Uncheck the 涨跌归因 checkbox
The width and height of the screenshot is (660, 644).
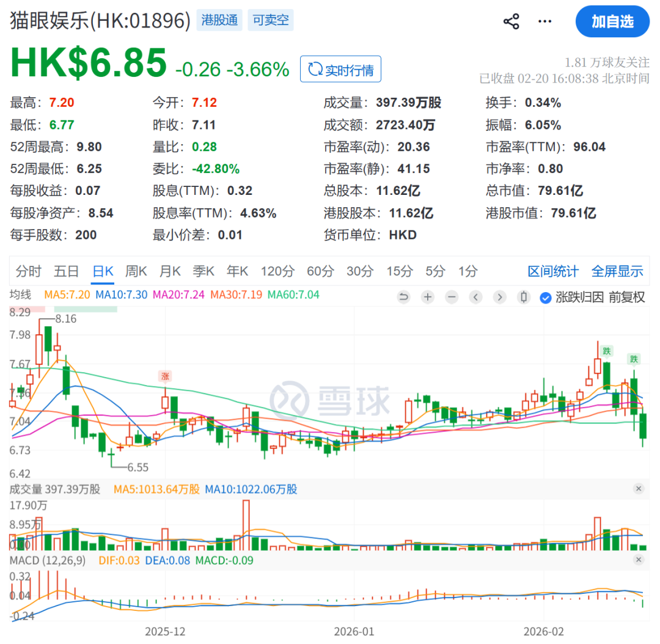pyautogui.click(x=546, y=298)
